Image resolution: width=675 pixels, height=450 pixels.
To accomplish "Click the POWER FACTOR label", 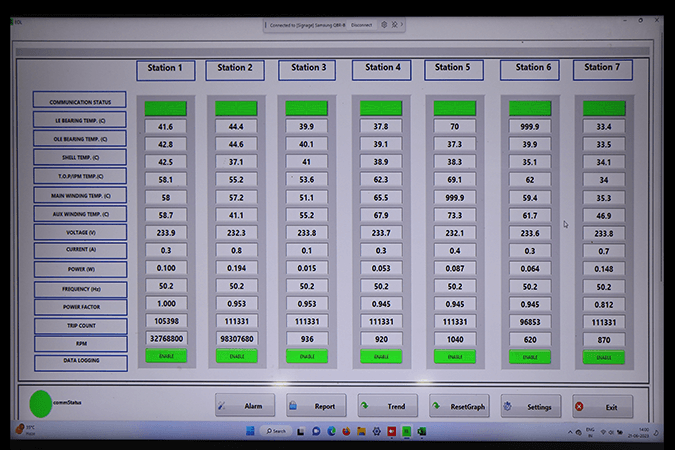I will [81, 307].
